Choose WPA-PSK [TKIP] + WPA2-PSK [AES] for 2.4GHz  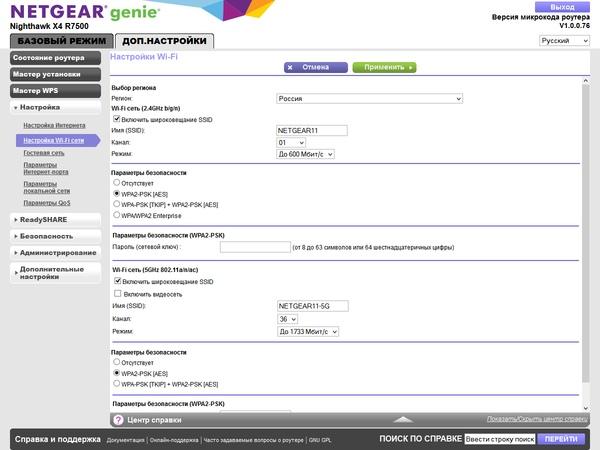click(x=117, y=204)
